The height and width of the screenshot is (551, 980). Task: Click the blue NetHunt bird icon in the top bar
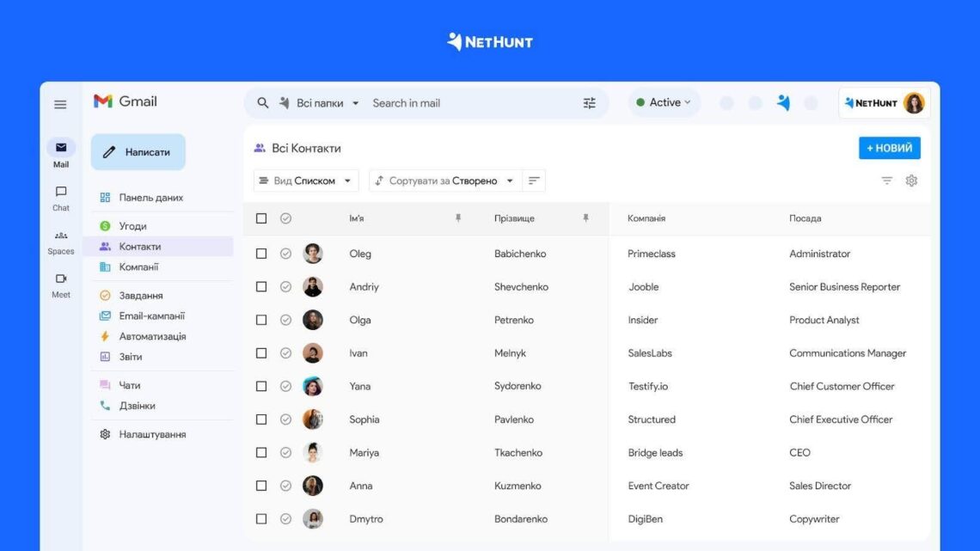click(783, 102)
